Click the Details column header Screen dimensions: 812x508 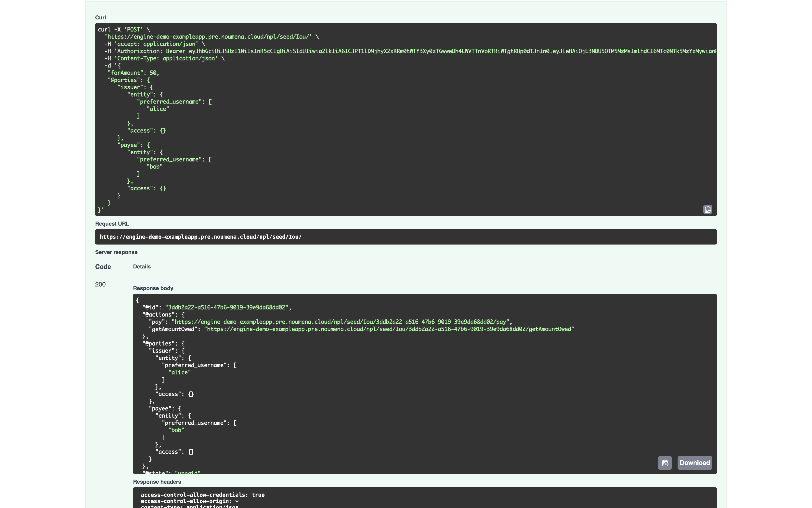point(142,267)
